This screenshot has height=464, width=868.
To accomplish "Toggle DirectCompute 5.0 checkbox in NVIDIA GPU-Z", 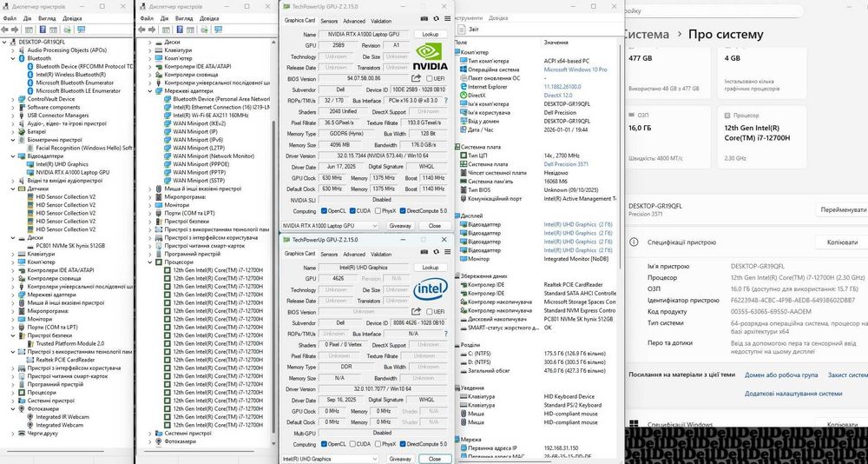I will (403, 210).
